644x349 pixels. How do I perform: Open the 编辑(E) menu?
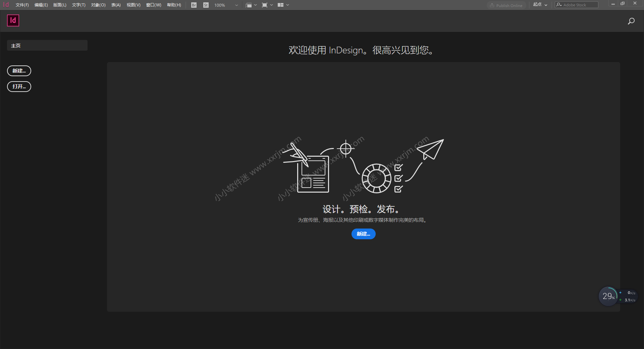tap(41, 5)
